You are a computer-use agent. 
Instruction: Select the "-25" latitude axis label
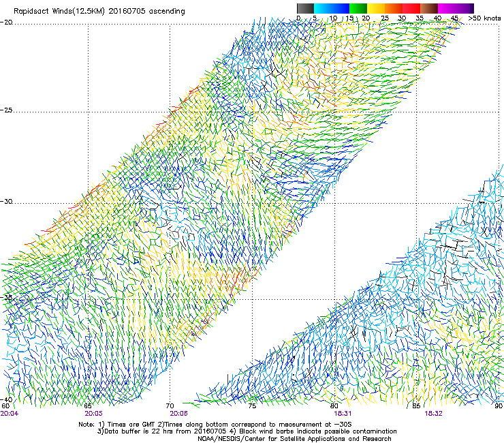point(6,110)
